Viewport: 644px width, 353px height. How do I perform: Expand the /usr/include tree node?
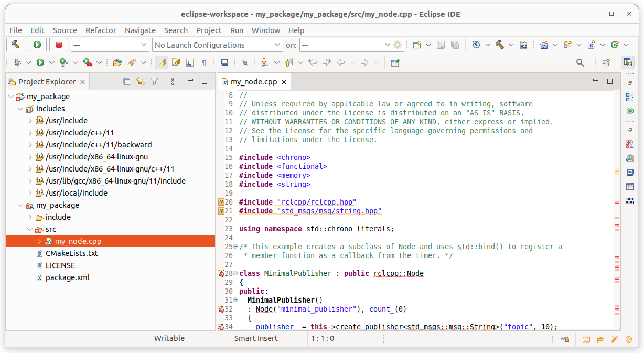30,120
